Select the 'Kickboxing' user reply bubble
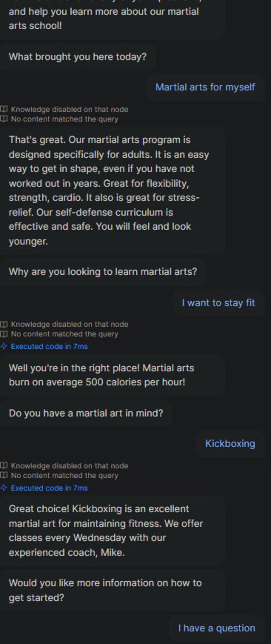This screenshot has width=271, height=644. pos(230,443)
